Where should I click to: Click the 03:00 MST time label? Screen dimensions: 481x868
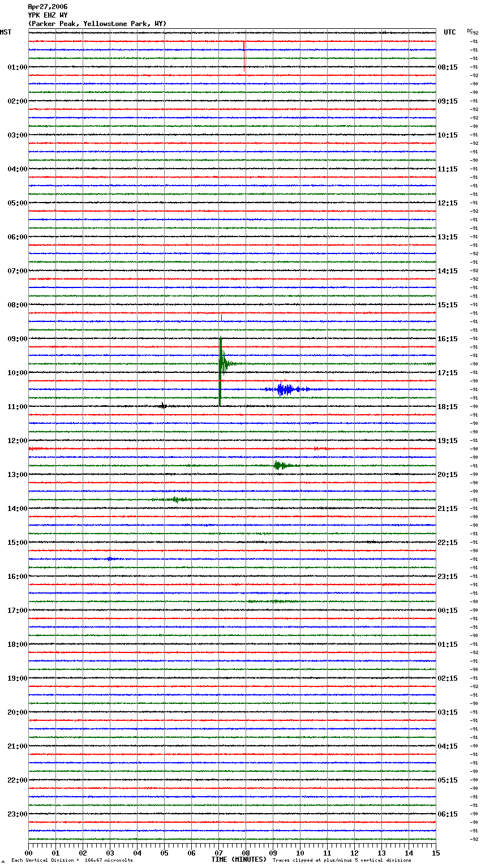click(18, 135)
